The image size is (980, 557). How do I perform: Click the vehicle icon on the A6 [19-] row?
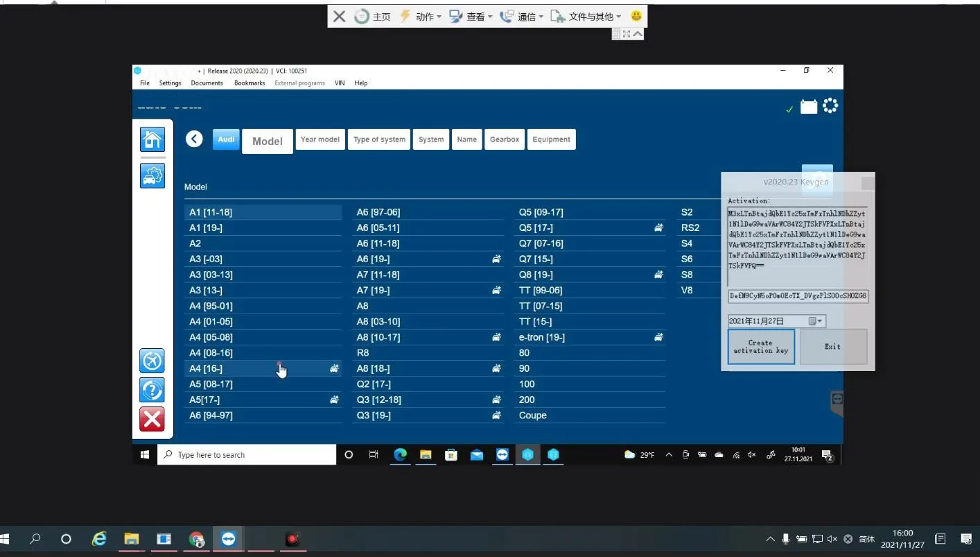[496, 259]
